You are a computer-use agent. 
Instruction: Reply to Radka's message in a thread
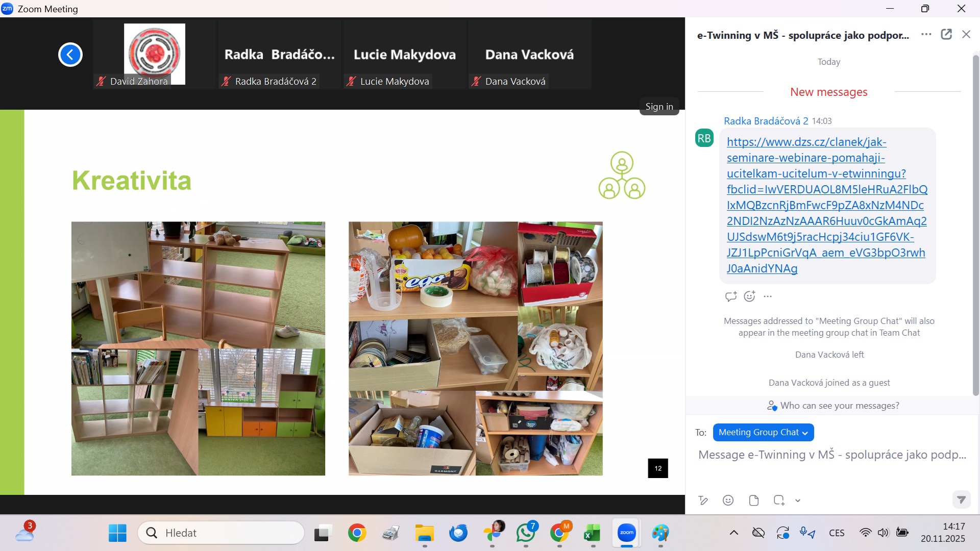pos(730,296)
